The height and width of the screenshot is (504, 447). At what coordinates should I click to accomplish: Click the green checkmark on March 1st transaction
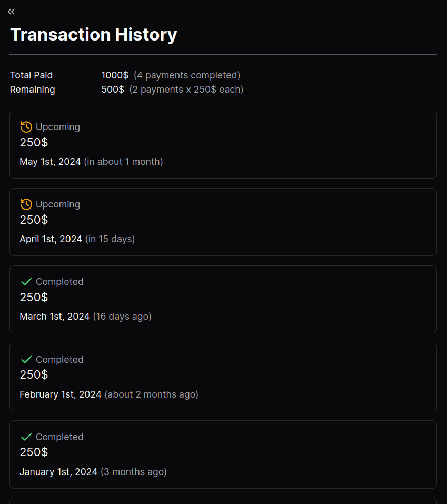(26, 281)
